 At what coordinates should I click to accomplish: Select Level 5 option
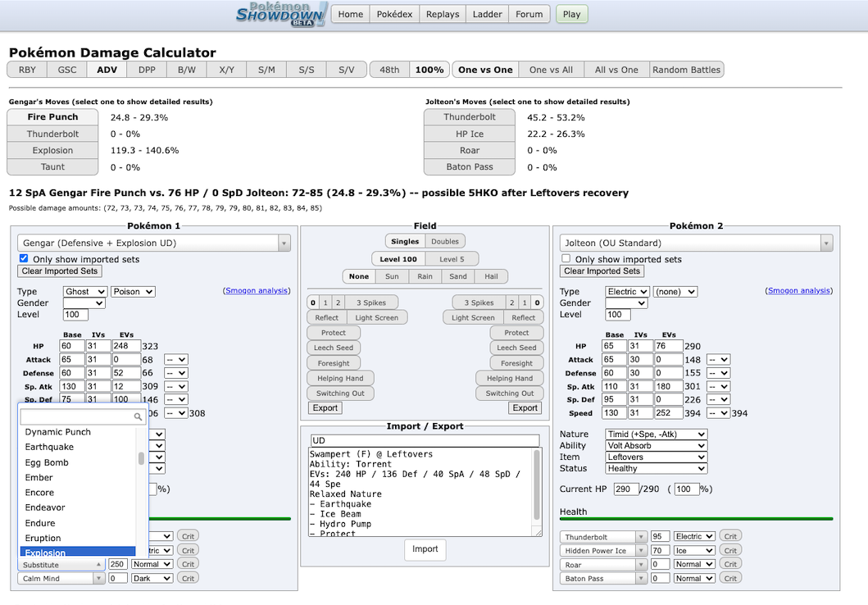click(x=452, y=259)
